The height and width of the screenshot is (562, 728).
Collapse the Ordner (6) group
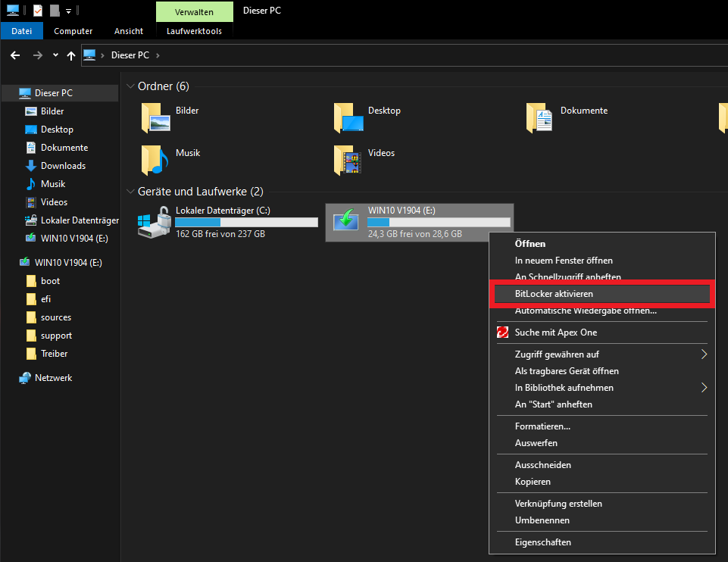tap(130, 86)
